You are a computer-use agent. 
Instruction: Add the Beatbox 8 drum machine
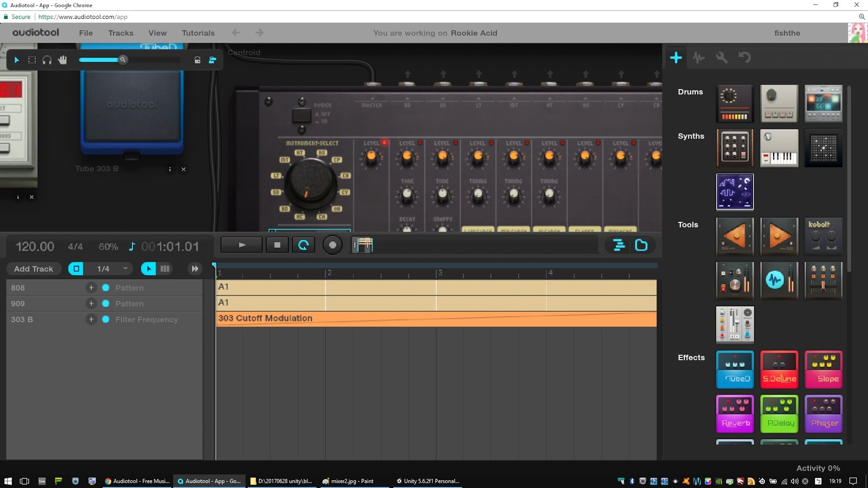(735, 103)
